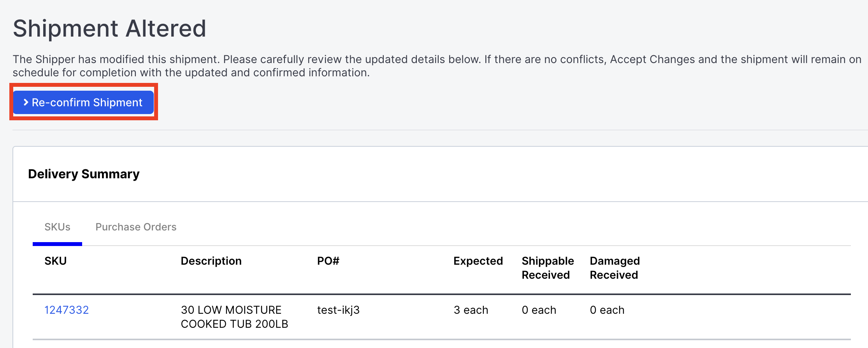
Task: Click the PO# column header
Action: [327, 260]
